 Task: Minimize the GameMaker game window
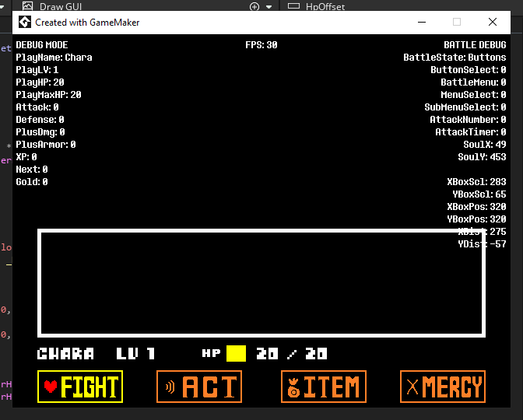[422, 22]
